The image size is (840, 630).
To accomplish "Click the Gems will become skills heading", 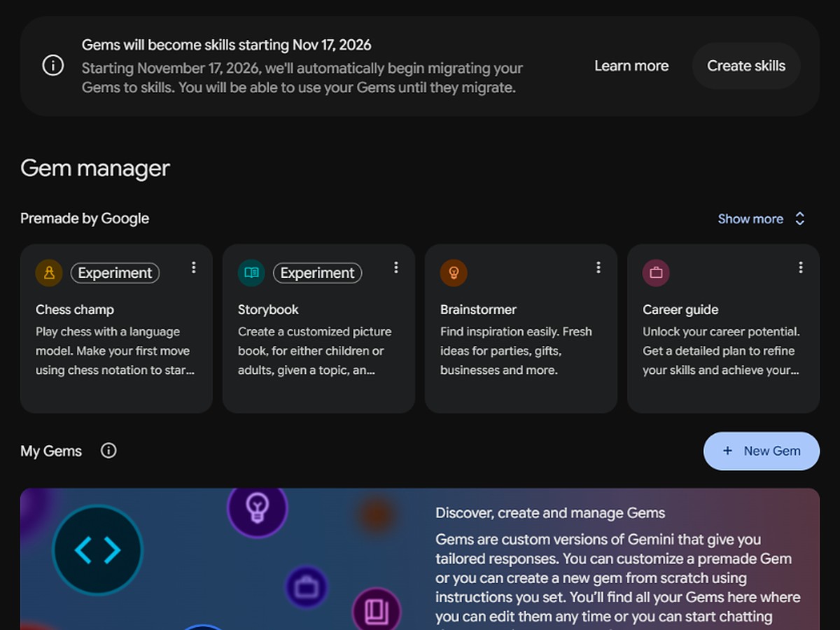I will 227,45.
